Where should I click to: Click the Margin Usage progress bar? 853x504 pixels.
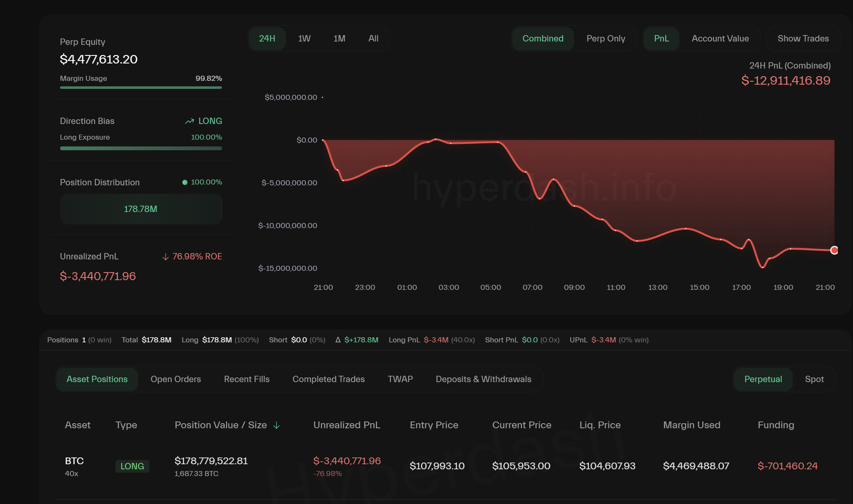tap(141, 88)
